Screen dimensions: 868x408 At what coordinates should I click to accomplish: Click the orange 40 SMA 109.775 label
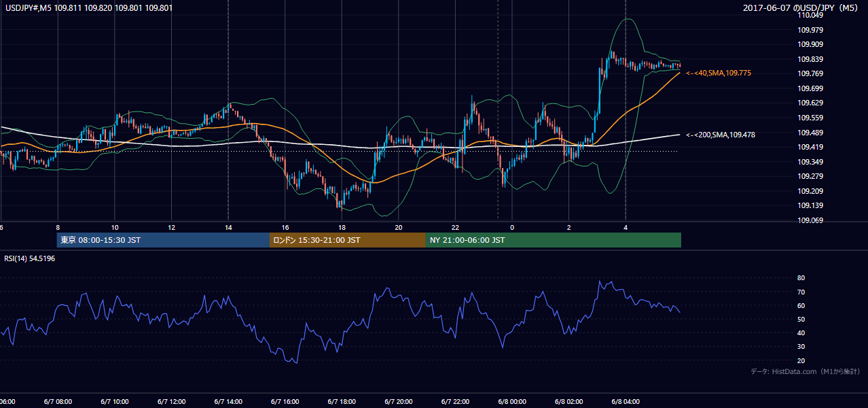pos(719,73)
